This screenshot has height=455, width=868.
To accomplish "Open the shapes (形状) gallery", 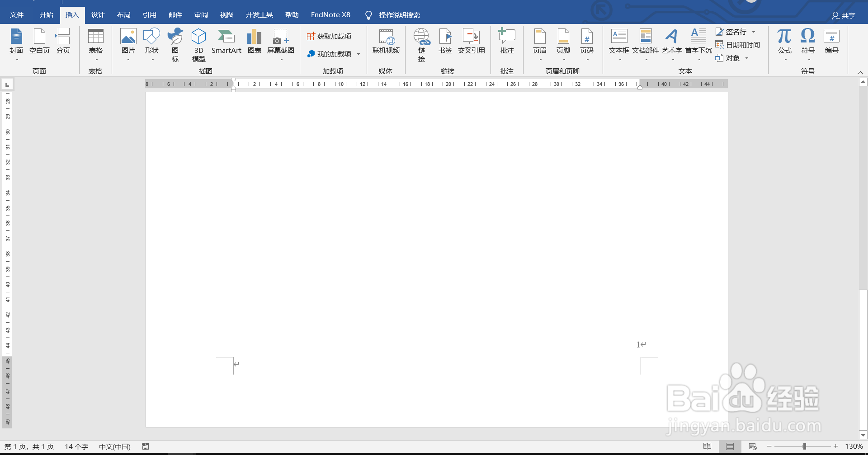I will pyautogui.click(x=152, y=44).
